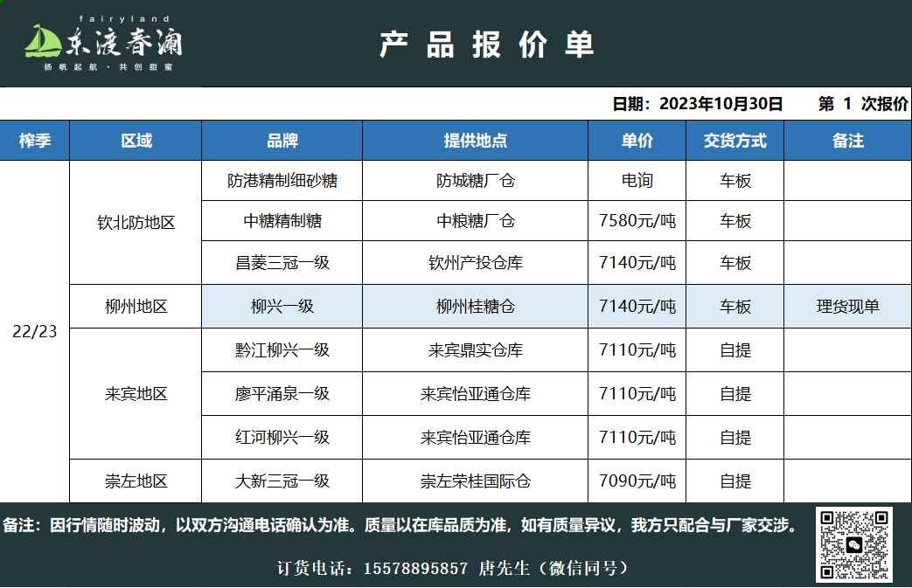
Task: Select the 来宾鼎实仓库 location cell
Action: tap(475, 350)
